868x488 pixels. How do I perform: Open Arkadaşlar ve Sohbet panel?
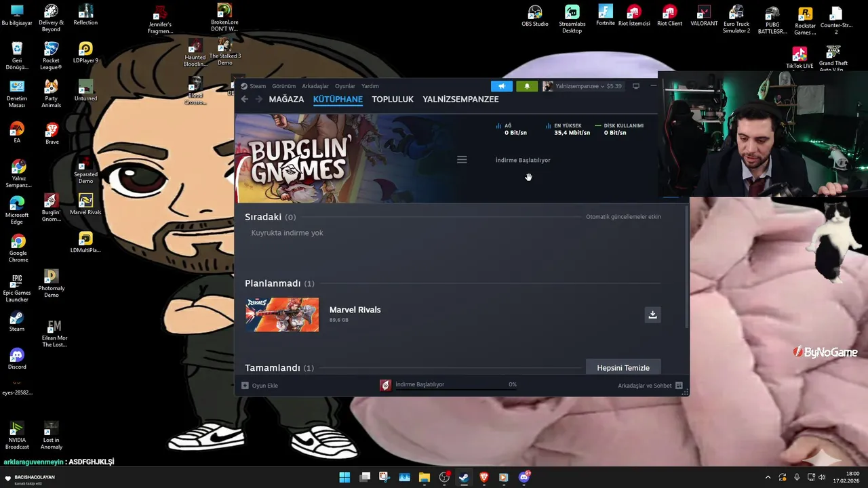click(x=650, y=385)
